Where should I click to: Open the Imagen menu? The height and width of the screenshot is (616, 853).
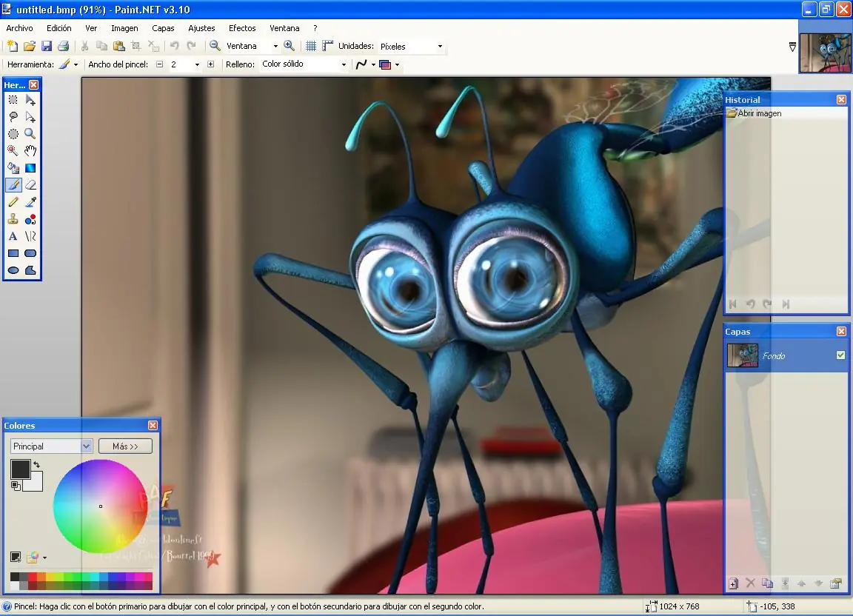click(124, 28)
